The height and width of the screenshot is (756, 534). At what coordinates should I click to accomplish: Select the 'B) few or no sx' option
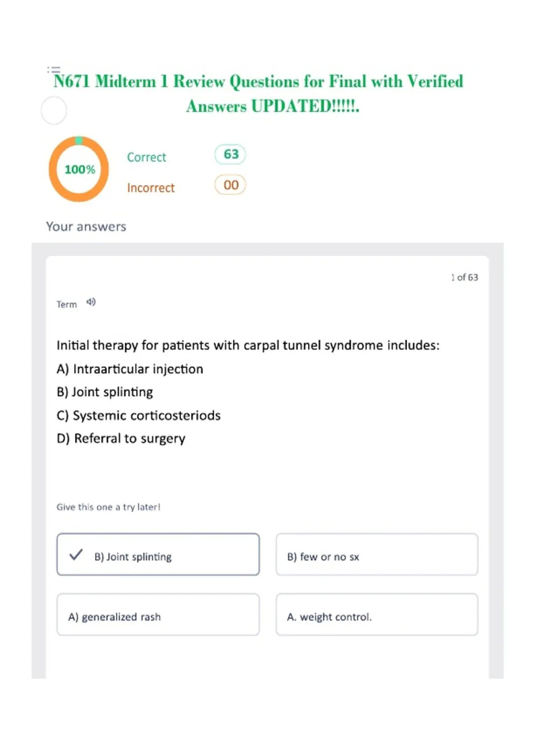(377, 555)
